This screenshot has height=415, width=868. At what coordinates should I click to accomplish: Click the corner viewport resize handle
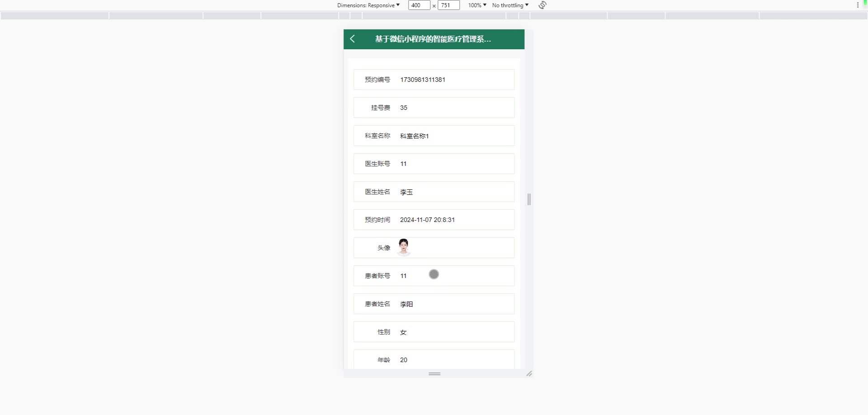(x=529, y=373)
